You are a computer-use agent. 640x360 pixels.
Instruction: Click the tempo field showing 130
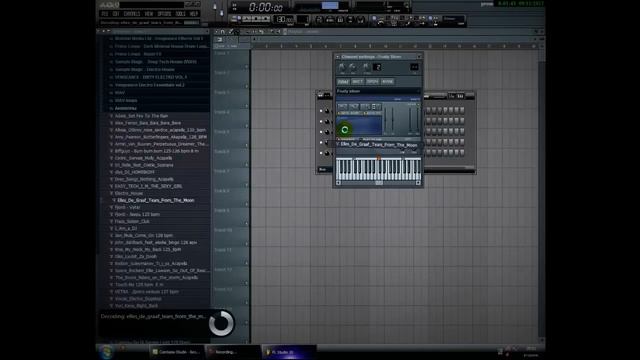click(284, 20)
